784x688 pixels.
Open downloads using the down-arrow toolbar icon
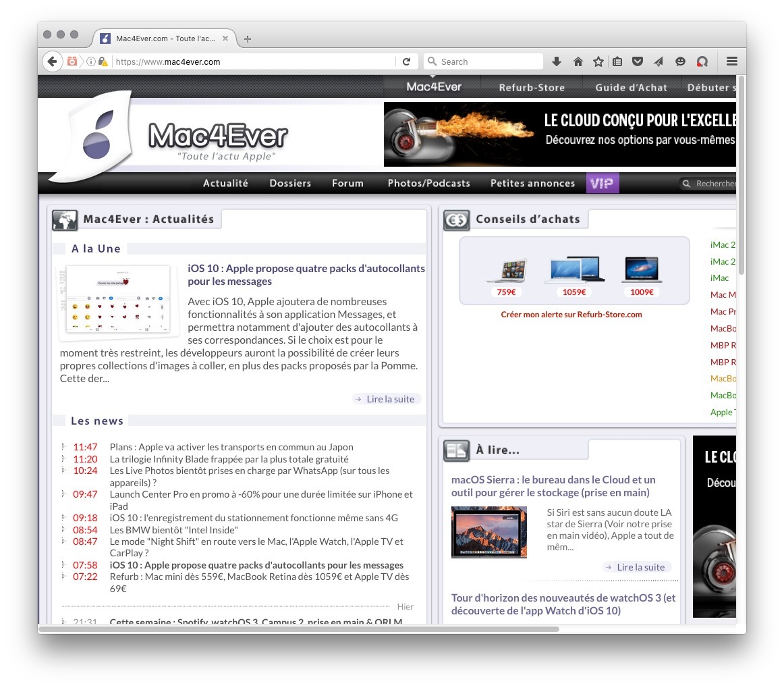556,61
